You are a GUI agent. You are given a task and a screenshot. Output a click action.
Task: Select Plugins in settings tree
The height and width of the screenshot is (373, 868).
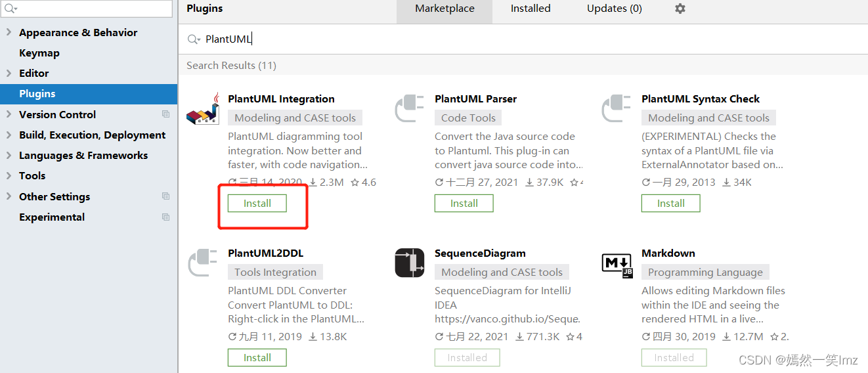[89, 94]
